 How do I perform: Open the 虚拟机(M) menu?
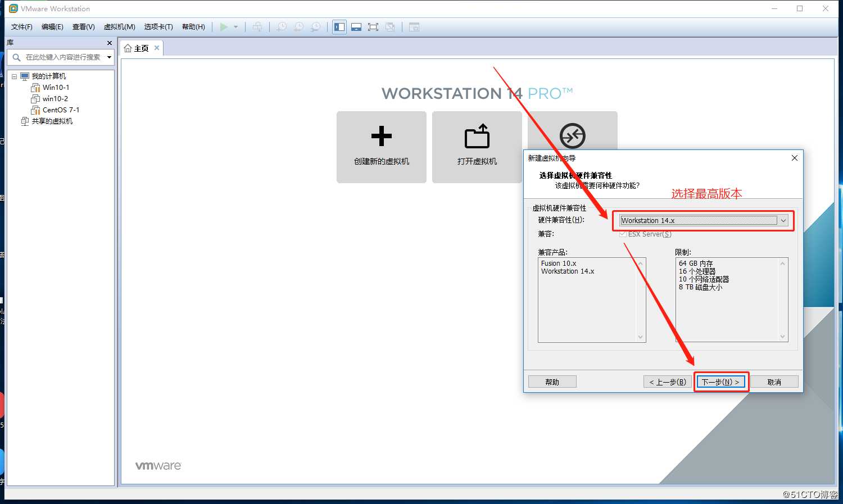(x=120, y=27)
